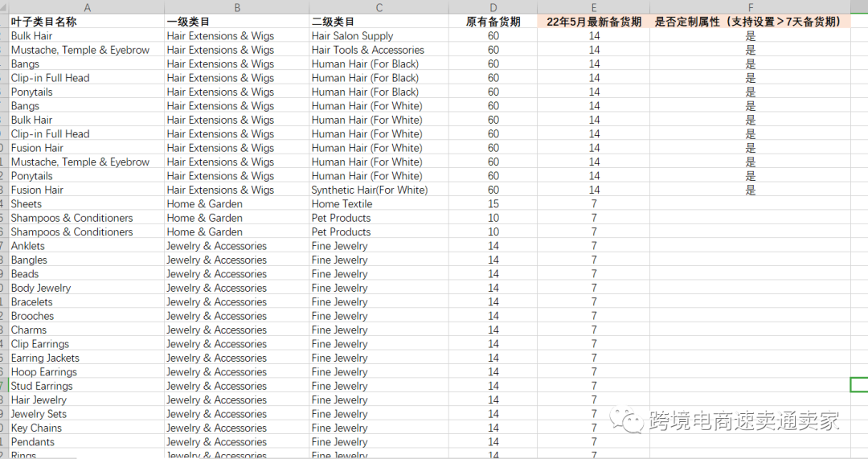Select column E header

point(593,7)
